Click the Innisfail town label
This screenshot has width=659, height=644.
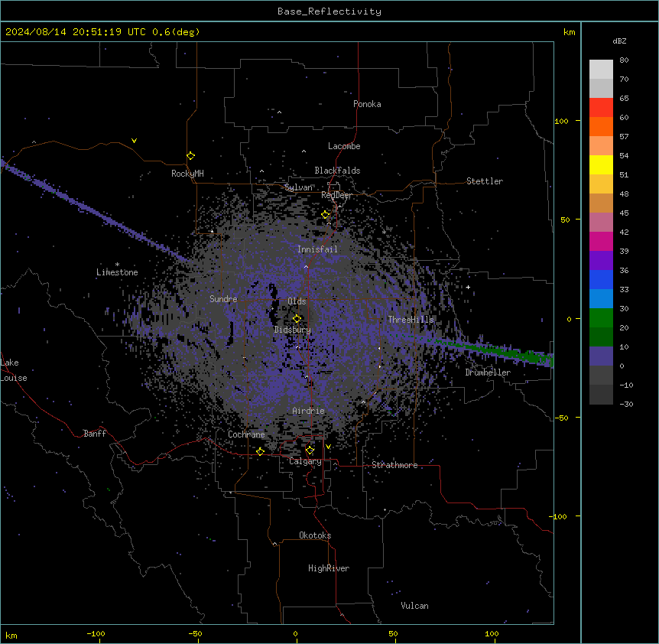pyautogui.click(x=317, y=249)
